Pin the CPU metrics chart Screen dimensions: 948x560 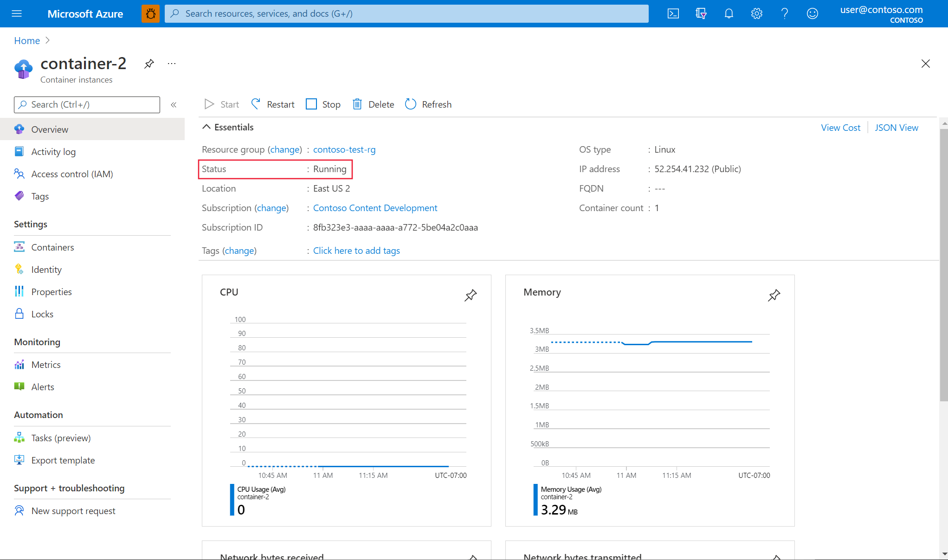(471, 295)
